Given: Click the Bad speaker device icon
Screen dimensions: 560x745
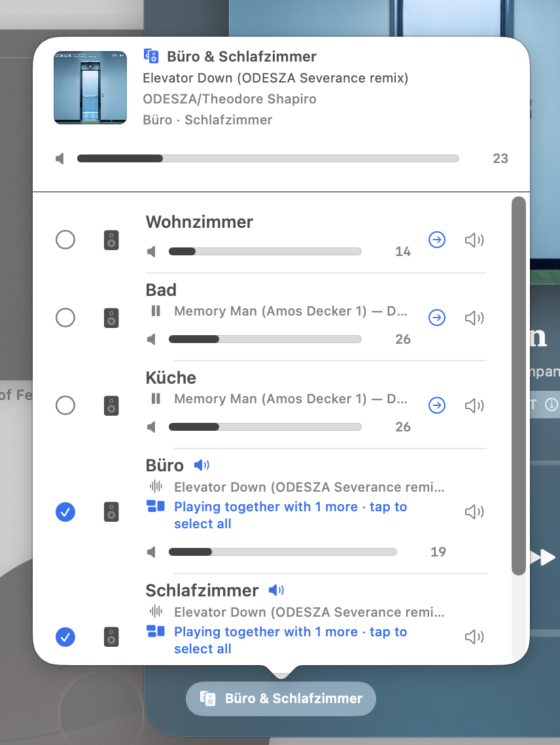Looking at the screenshot, I should (x=111, y=318).
